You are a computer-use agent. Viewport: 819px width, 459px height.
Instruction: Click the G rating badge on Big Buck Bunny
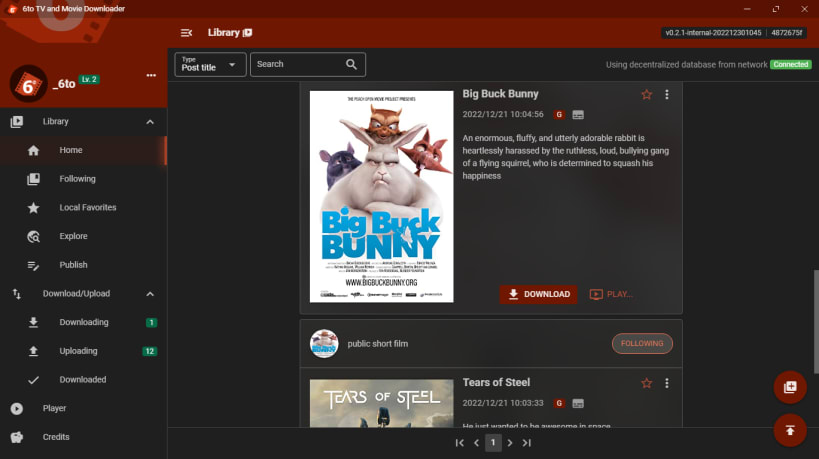(x=559, y=115)
